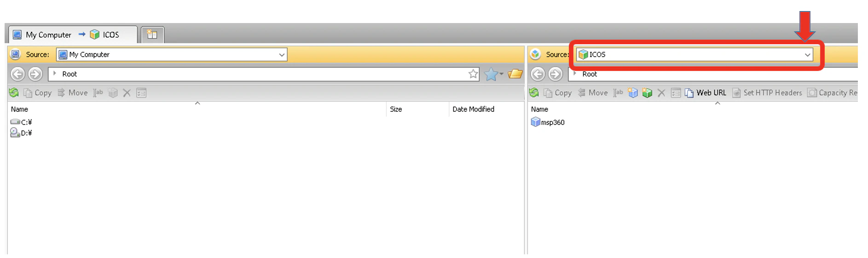Image resolution: width=868 pixels, height=258 pixels.
Task: Click the Web URL button
Action: (706, 93)
